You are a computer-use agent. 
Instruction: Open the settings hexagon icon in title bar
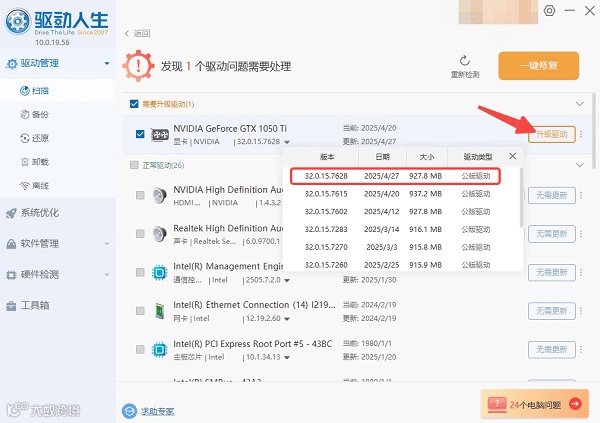[549, 10]
